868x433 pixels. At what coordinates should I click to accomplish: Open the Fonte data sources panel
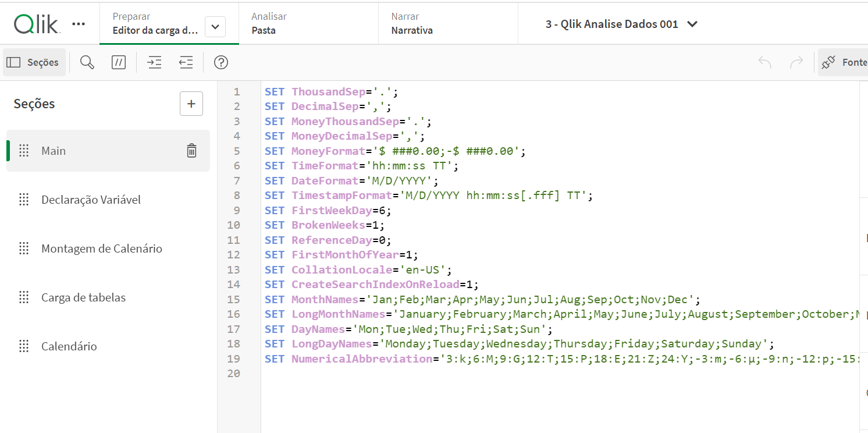click(844, 63)
